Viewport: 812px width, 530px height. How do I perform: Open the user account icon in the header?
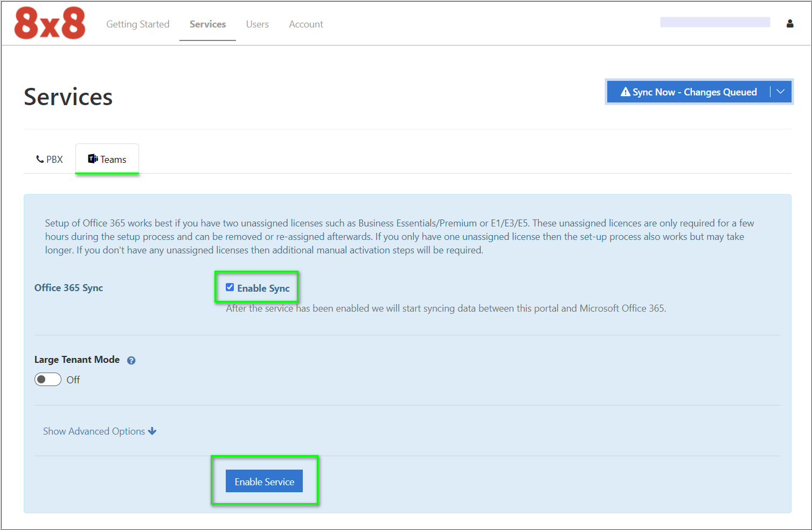[789, 24]
